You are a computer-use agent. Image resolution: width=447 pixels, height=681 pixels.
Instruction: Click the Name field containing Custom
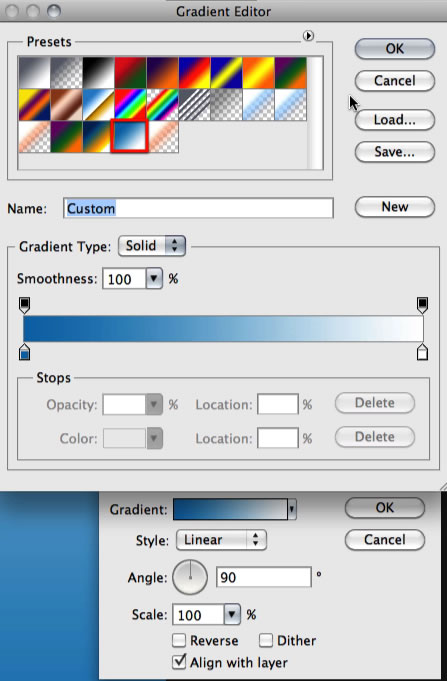(199, 208)
